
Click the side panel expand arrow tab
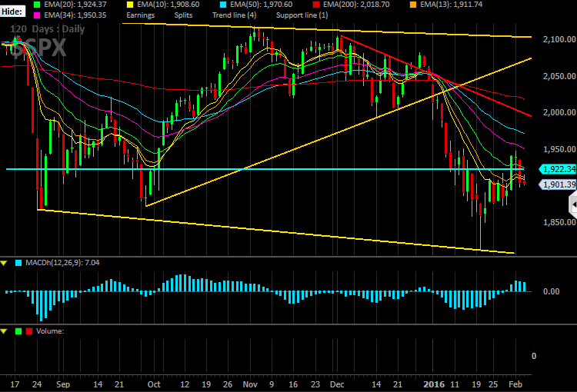click(x=573, y=204)
